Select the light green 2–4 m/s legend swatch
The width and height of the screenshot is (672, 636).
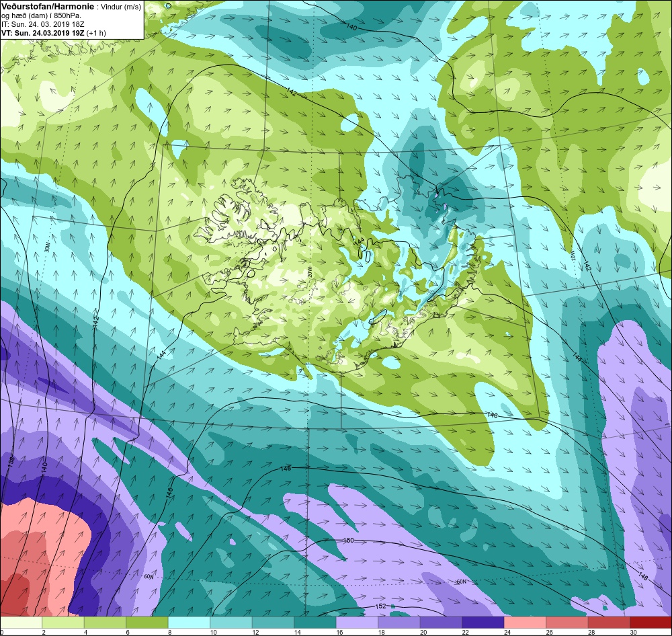(x=63, y=623)
